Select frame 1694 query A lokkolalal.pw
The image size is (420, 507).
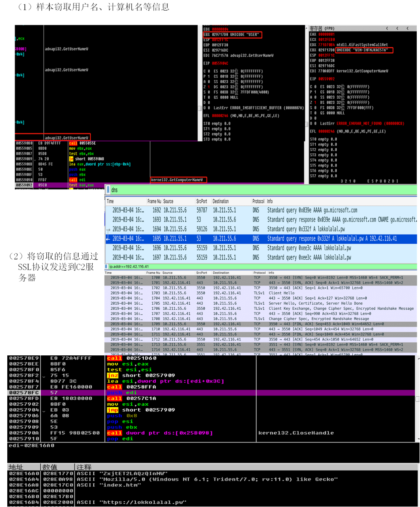pos(261,229)
